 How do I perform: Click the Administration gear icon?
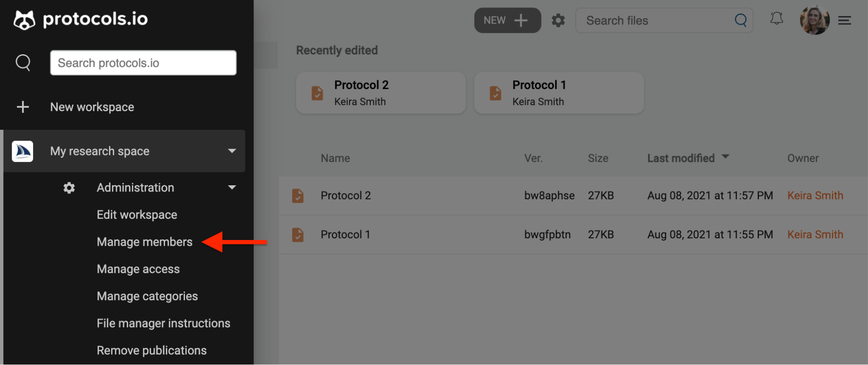tap(69, 187)
